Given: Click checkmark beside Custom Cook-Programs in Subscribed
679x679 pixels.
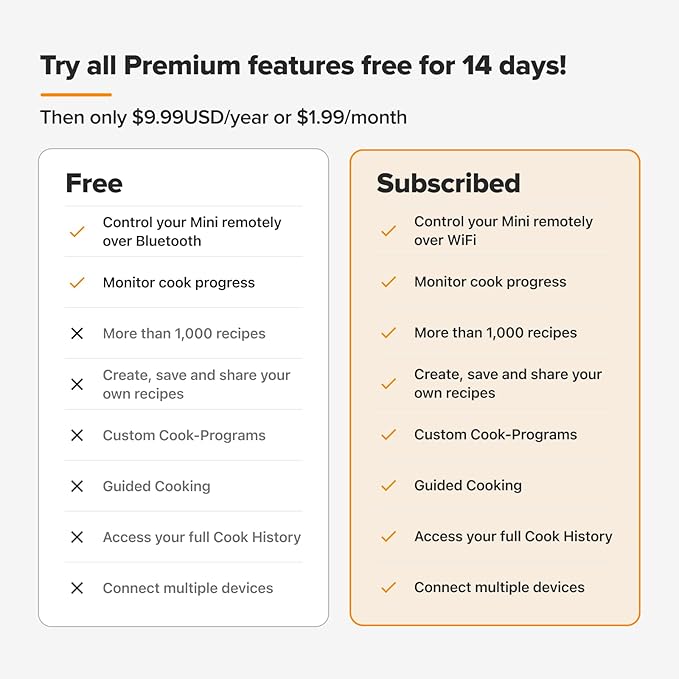Looking at the screenshot, I should 389,435.
